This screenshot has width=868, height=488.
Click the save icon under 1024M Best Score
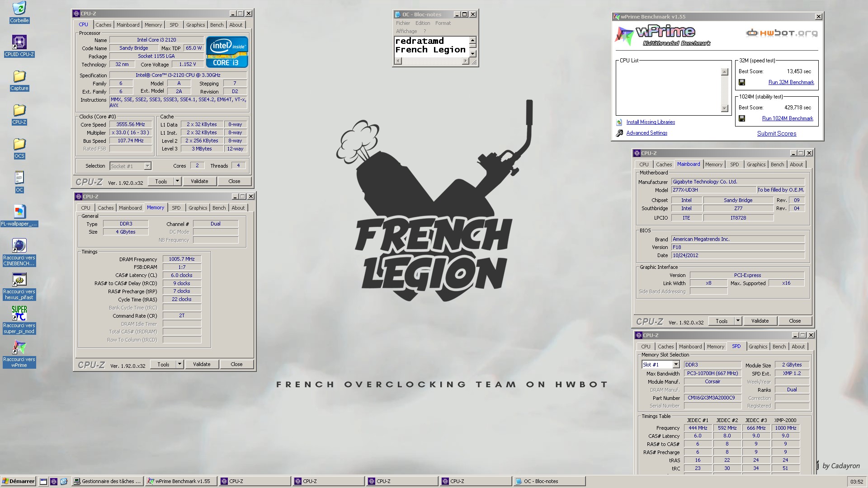(x=742, y=118)
